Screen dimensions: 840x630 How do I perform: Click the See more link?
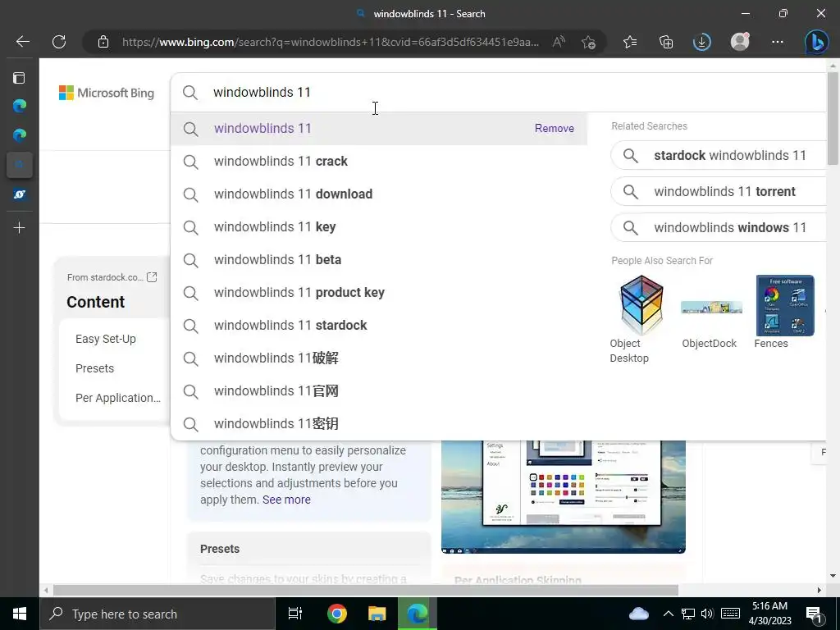tap(286, 500)
